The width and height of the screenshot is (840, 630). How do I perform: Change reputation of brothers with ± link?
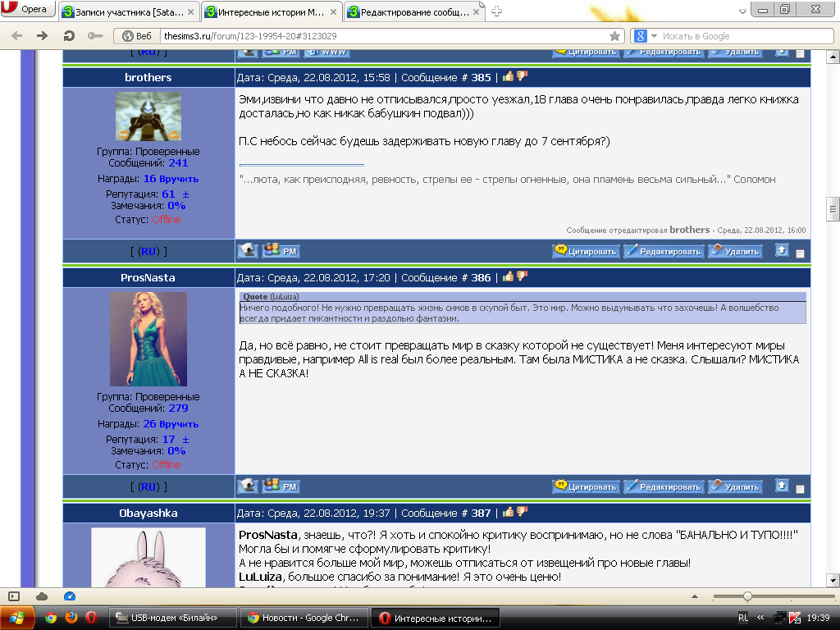point(185,194)
